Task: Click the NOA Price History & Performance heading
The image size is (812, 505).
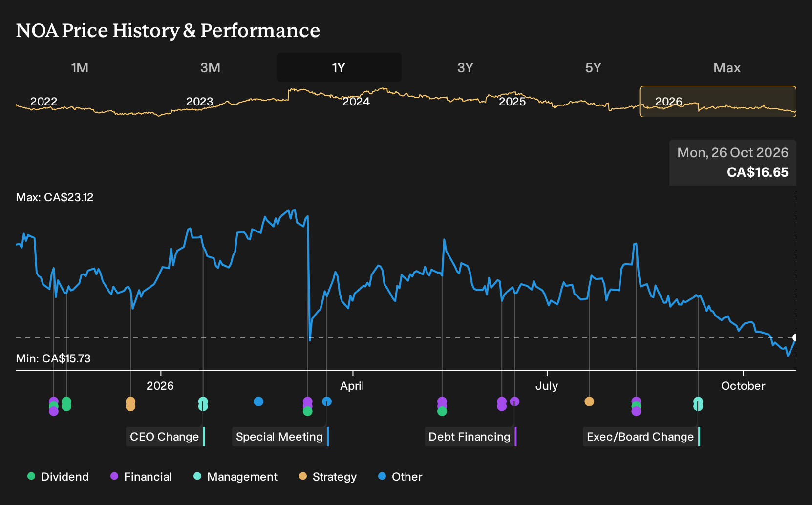Action: 168,30
